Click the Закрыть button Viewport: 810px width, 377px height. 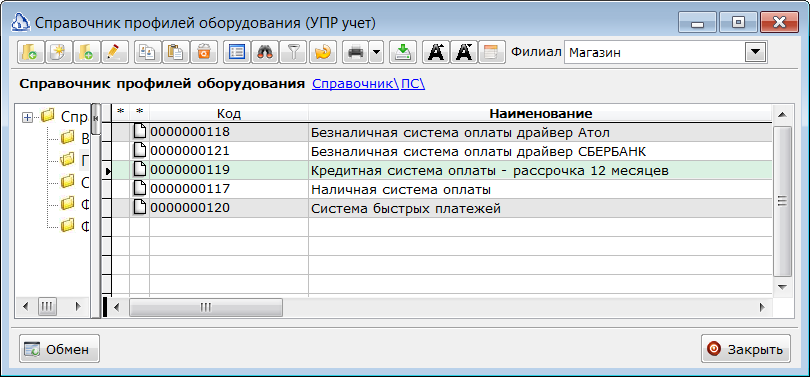coord(745,349)
